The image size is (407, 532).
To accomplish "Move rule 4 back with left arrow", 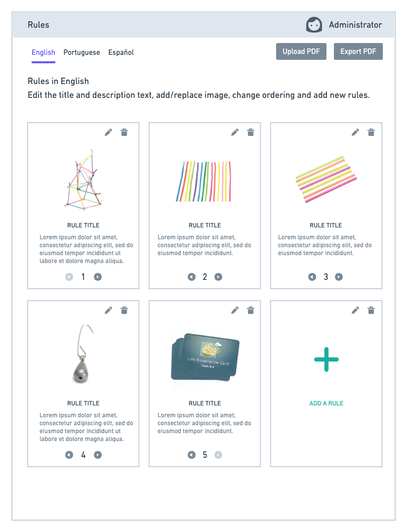I will pos(69,455).
